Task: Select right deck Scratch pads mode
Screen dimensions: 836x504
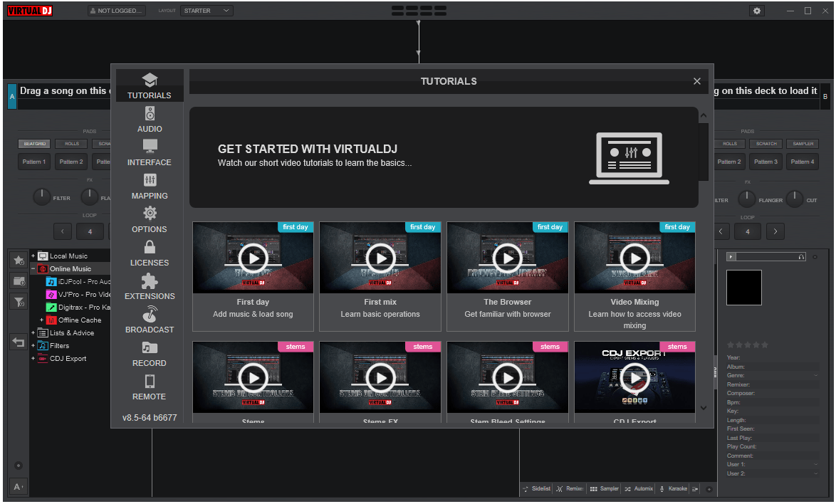Action: click(766, 144)
